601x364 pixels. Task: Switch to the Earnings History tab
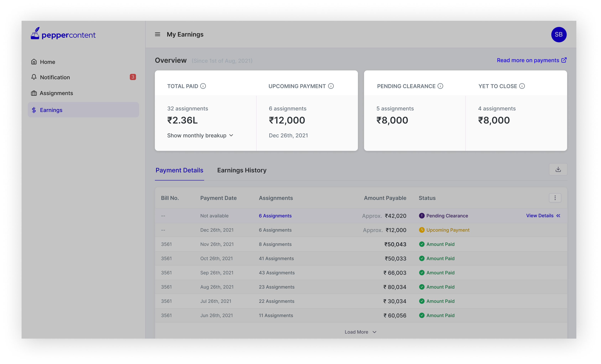[x=242, y=170]
